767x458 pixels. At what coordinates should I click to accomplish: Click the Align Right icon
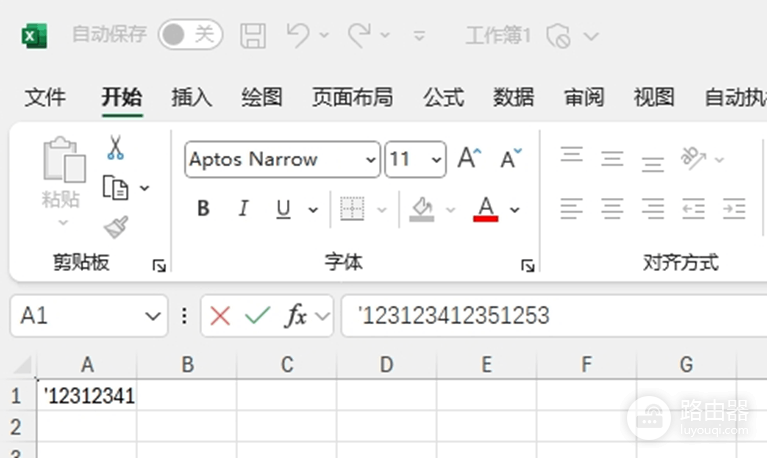click(x=653, y=209)
